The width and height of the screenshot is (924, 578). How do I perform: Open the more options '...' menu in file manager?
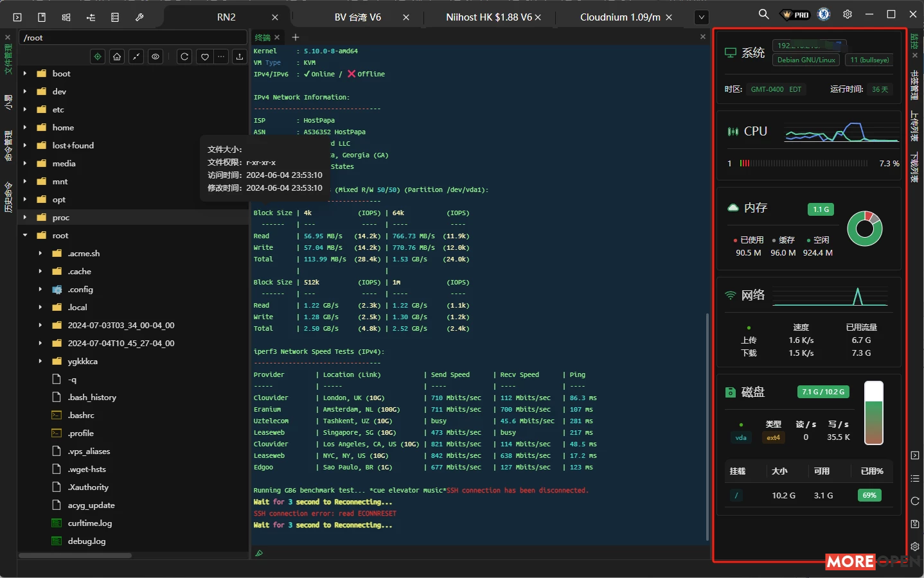(221, 57)
